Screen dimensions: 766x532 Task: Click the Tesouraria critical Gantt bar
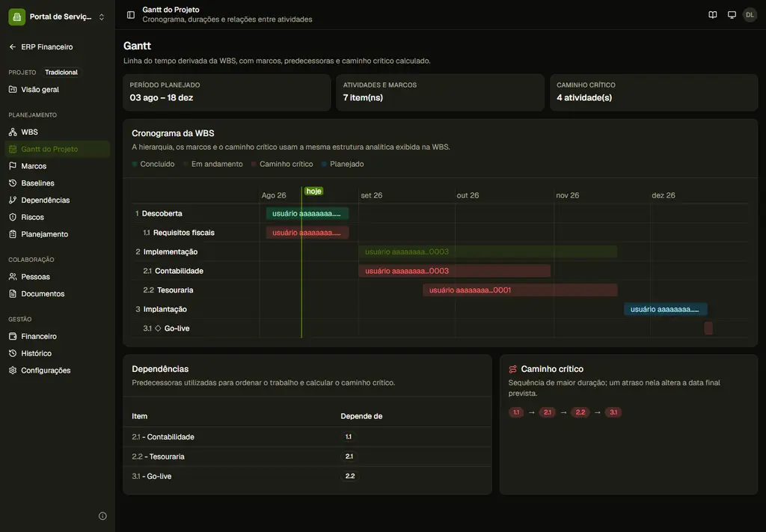point(521,290)
